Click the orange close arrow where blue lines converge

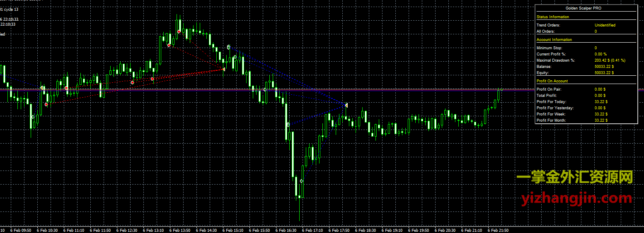[346, 106]
